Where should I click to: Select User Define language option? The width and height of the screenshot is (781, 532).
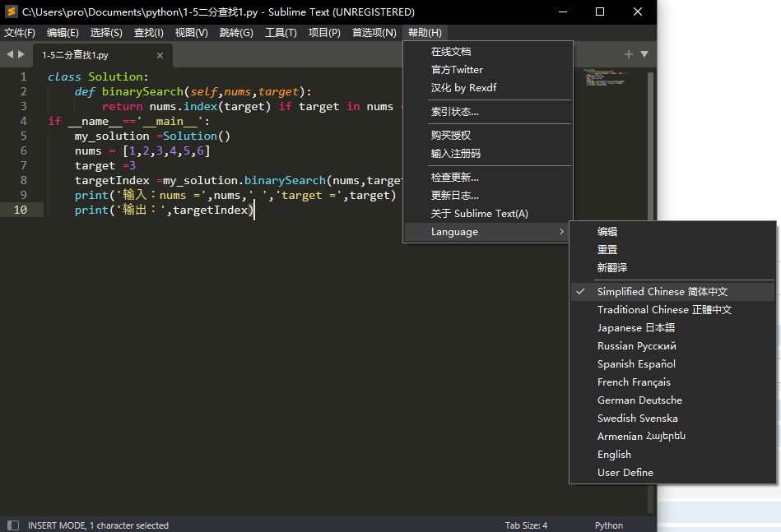pyautogui.click(x=672, y=472)
